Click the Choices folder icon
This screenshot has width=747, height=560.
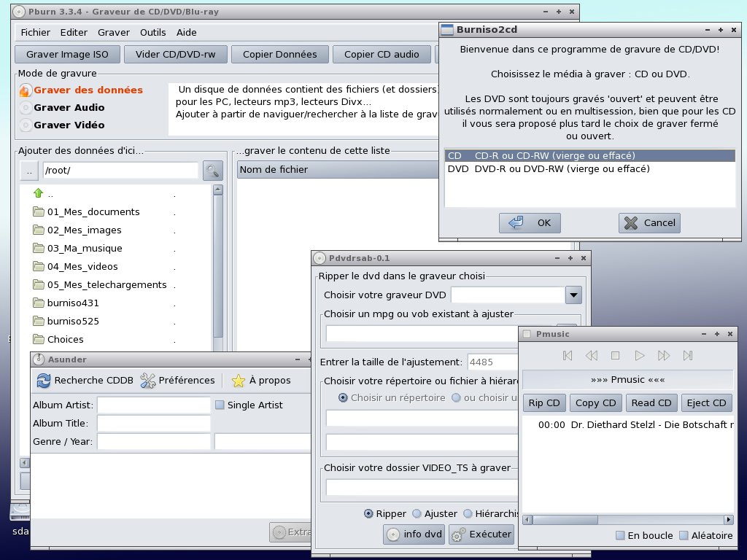[39, 339]
